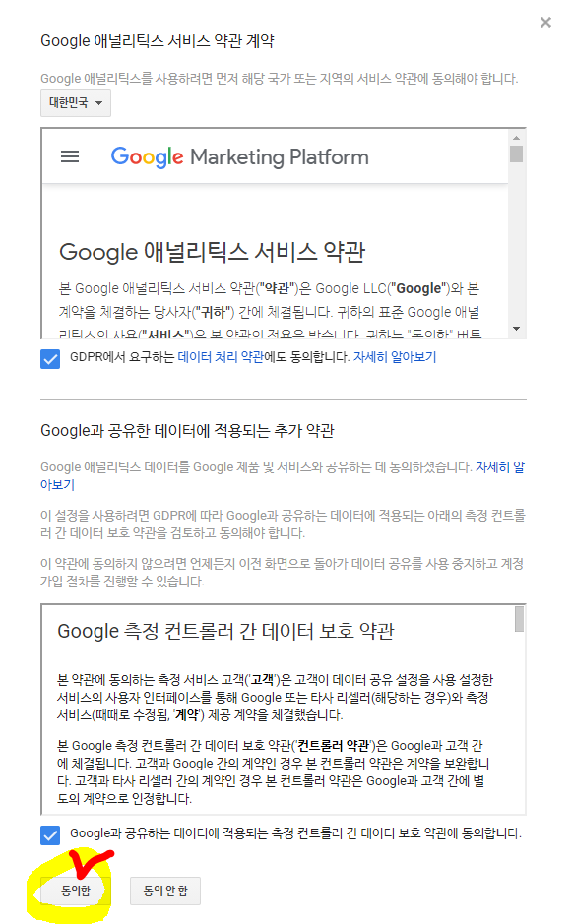The height and width of the screenshot is (924, 573).
Task: Toggle the measurement controller terms agreement checkbox
Action: [50, 834]
